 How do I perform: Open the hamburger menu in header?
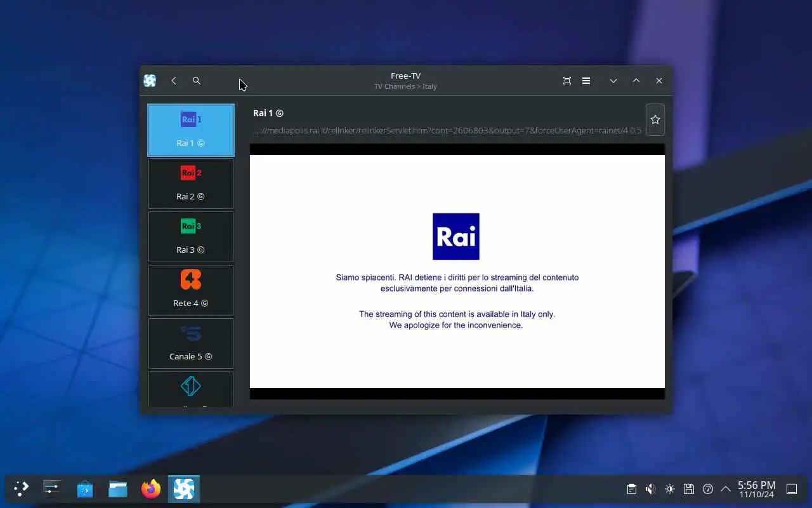point(586,81)
